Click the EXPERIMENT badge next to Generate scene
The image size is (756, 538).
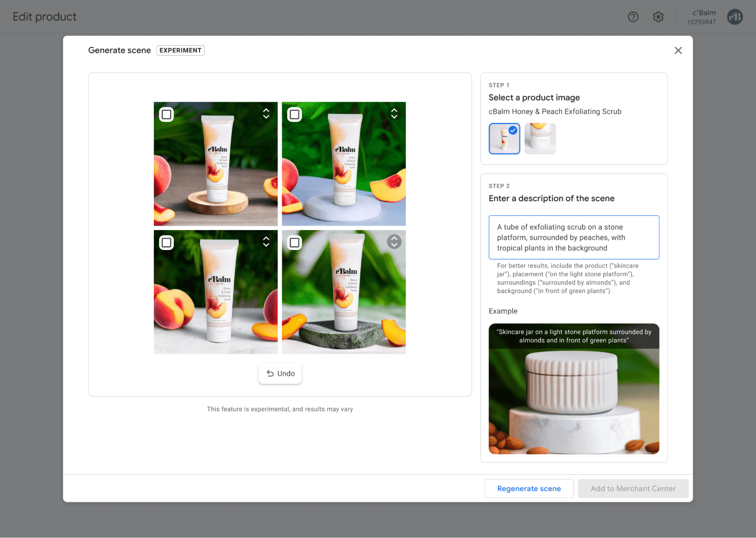pyautogui.click(x=180, y=50)
